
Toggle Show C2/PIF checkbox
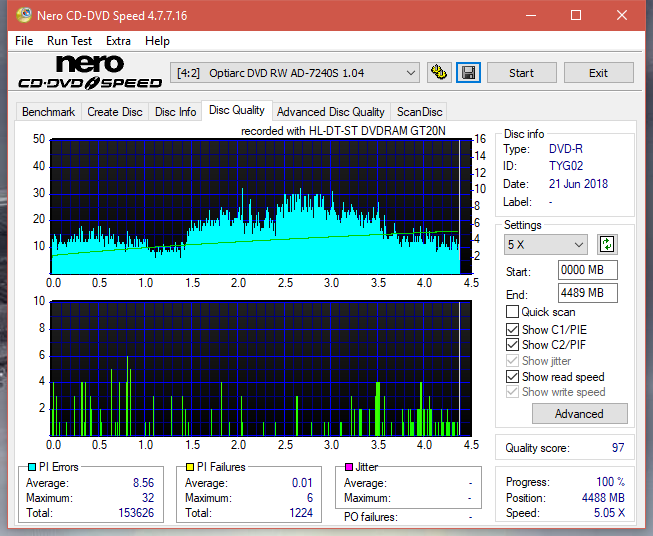click(512, 345)
